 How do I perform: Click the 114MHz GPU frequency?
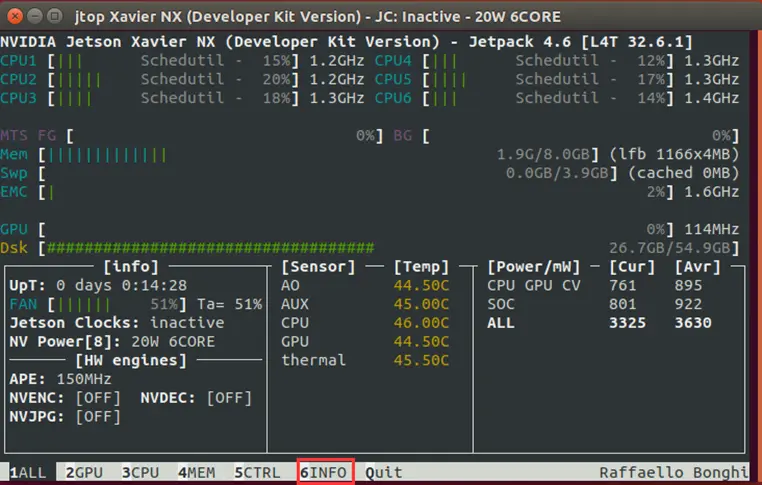tap(712, 229)
